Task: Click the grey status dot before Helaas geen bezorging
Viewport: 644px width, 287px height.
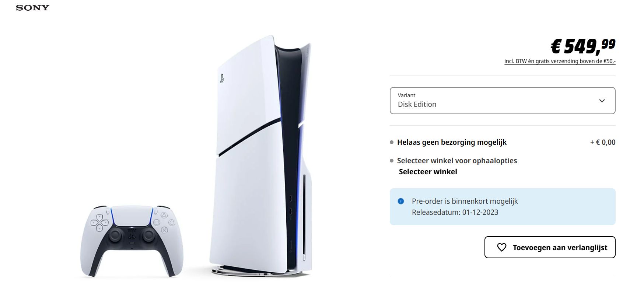Action: (392, 142)
